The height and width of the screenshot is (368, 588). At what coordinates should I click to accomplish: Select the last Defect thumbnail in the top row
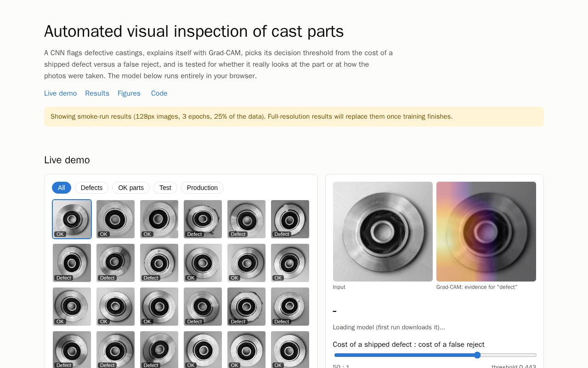[x=290, y=219]
